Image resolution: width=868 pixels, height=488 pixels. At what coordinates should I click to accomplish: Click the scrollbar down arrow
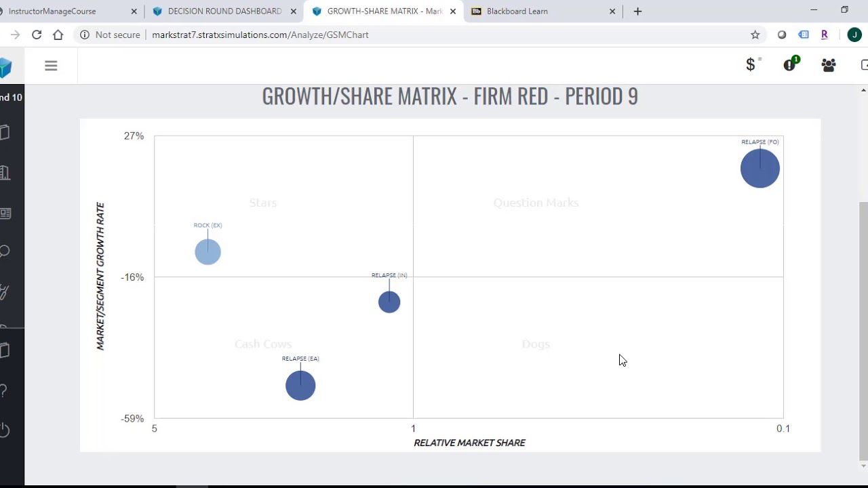coord(863,466)
